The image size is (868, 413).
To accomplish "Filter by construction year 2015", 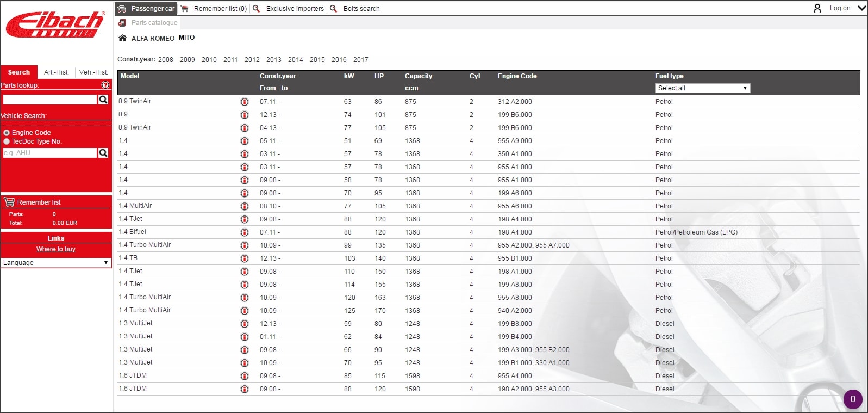I will (317, 60).
